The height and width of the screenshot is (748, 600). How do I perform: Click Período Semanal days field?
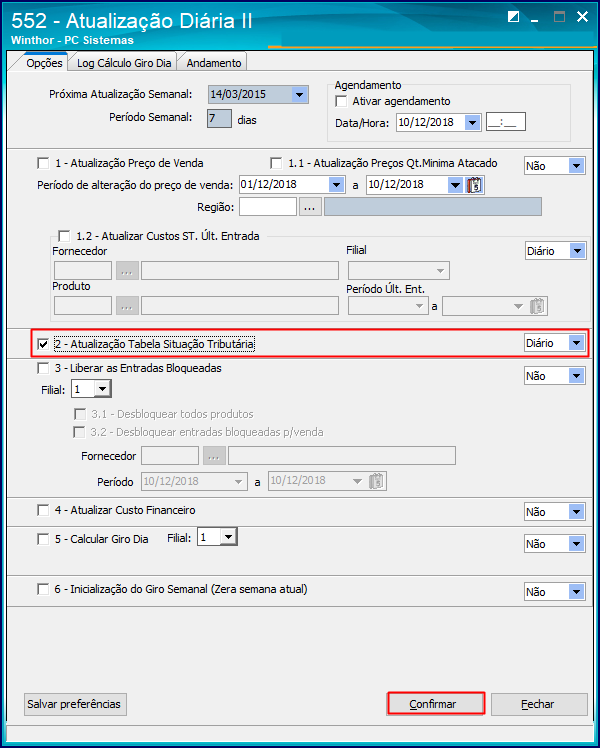219,118
